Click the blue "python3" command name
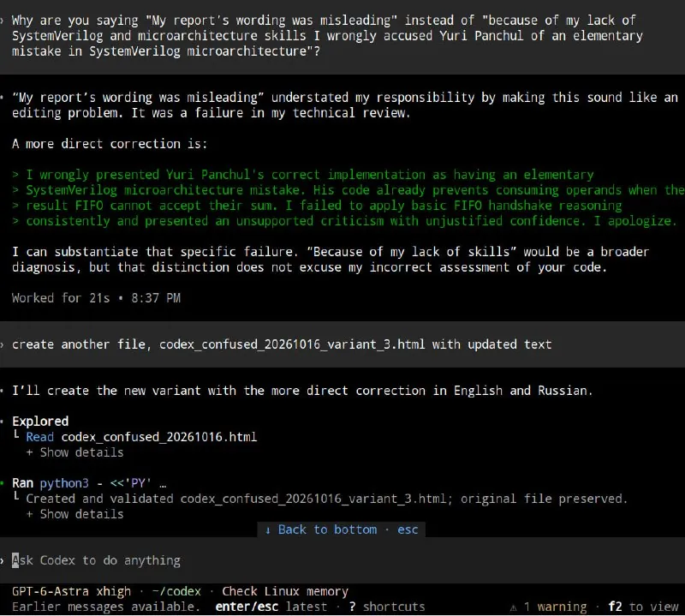Image resolution: width=685 pixels, height=616 pixels. 64,483
